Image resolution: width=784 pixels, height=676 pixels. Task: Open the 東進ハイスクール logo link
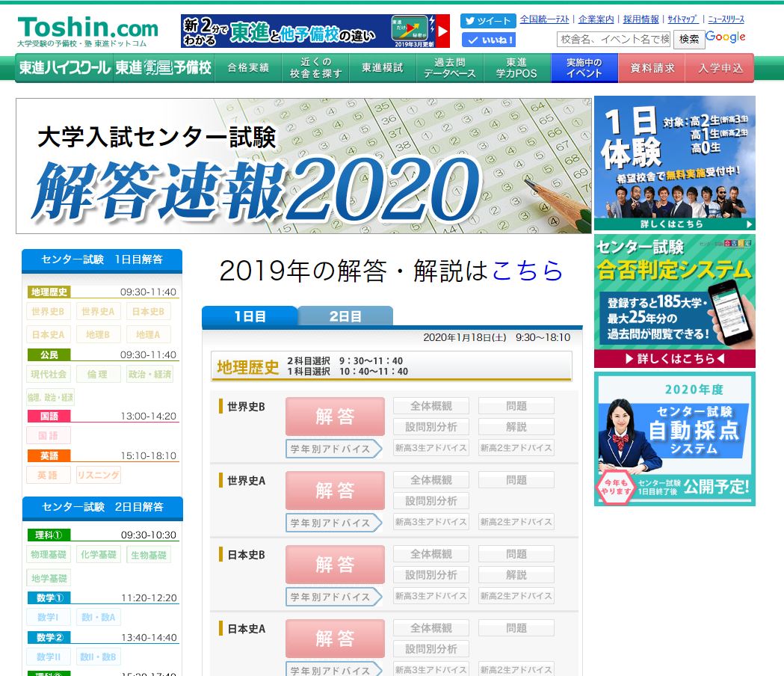(x=64, y=68)
